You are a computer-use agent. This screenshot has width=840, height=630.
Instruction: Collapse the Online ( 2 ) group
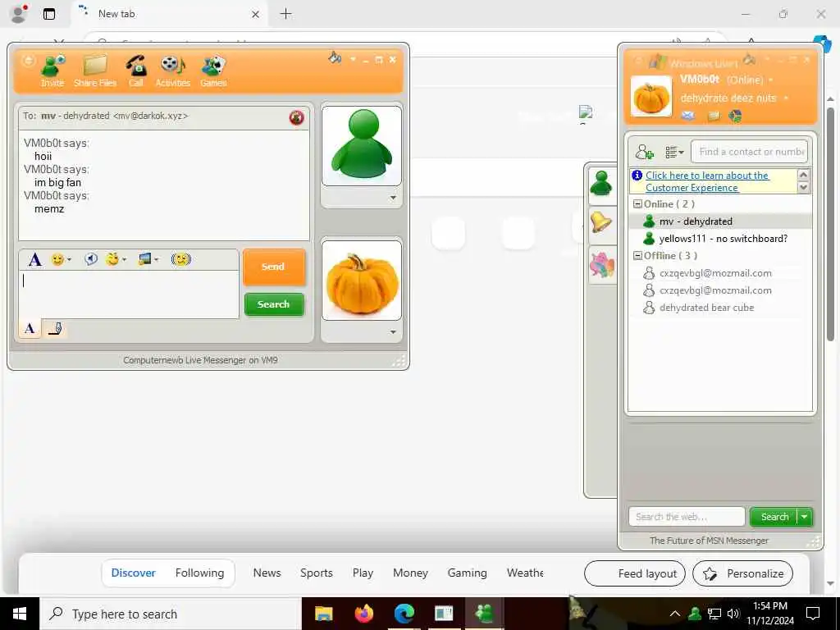[x=637, y=204]
